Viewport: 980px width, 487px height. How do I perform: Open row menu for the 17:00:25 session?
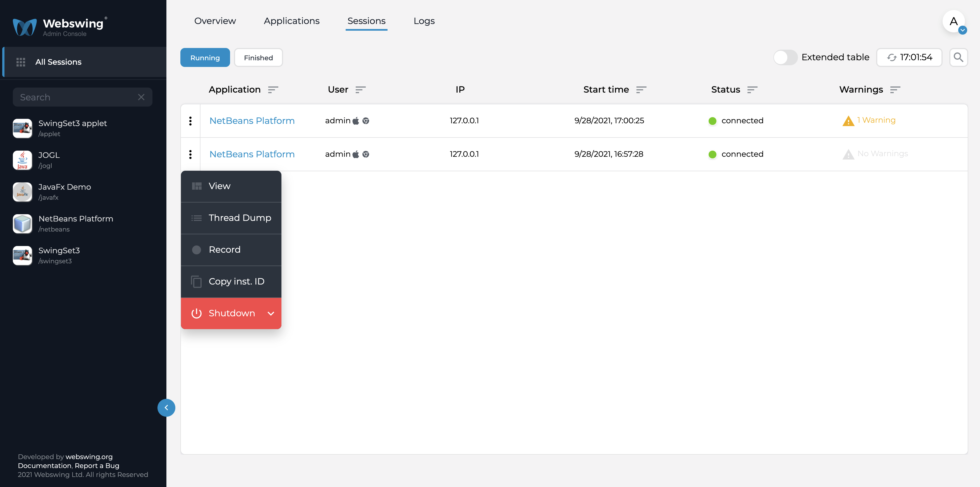click(191, 121)
